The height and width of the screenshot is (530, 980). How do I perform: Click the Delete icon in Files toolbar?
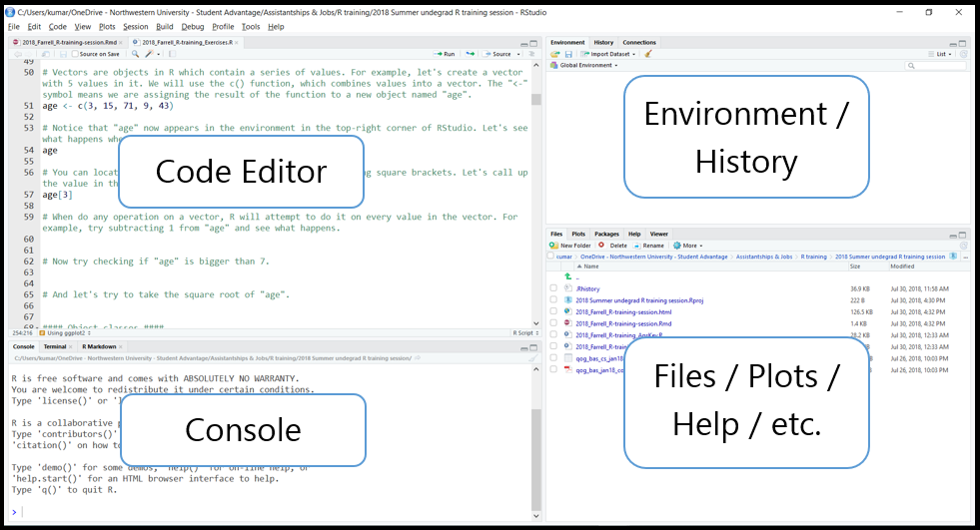click(601, 245)
